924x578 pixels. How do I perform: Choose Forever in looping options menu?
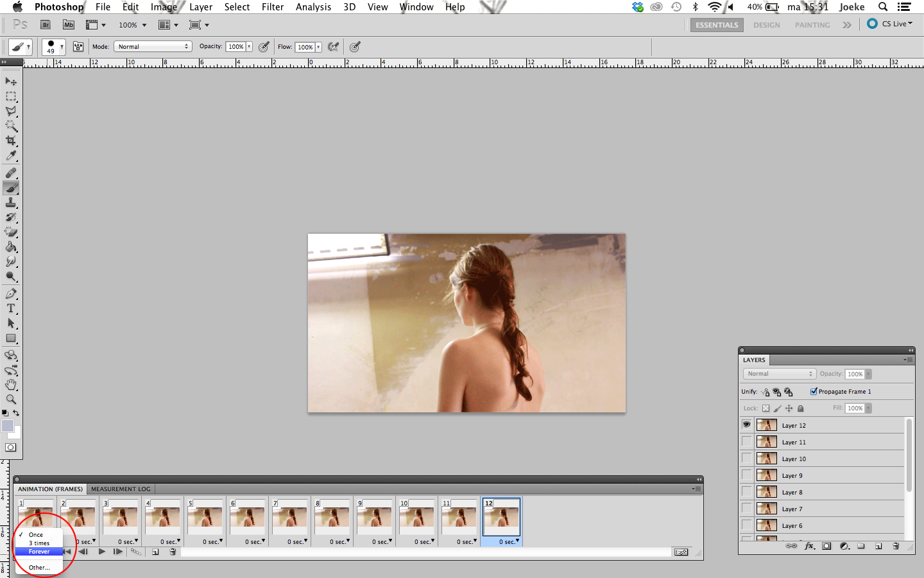(x=38, y=552)
